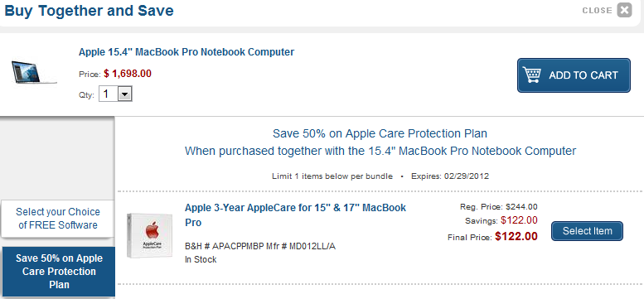The image size is (644, 299).
Task: Open Apple 3-Year AppleCare product link
Action: pos(295,215)
